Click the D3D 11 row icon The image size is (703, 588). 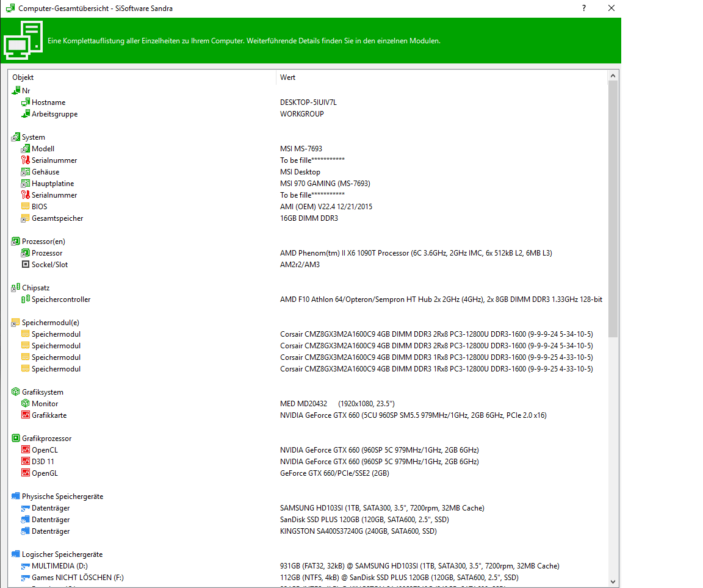26,461
